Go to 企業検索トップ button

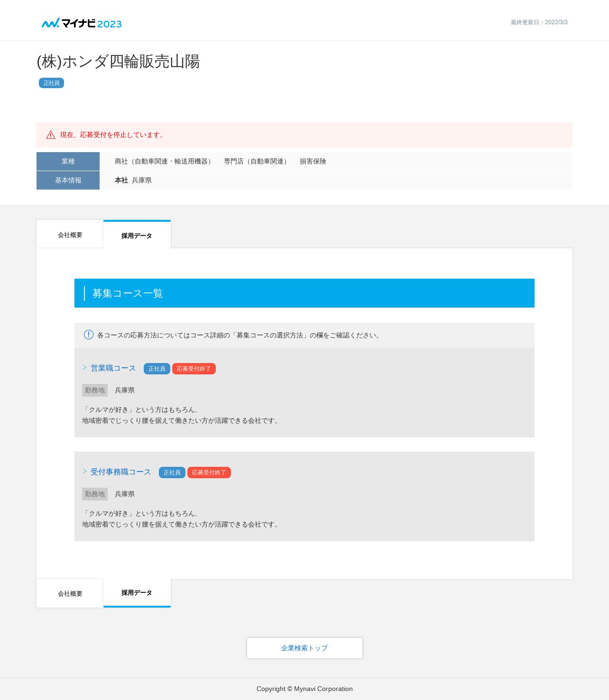pos(304,648)
